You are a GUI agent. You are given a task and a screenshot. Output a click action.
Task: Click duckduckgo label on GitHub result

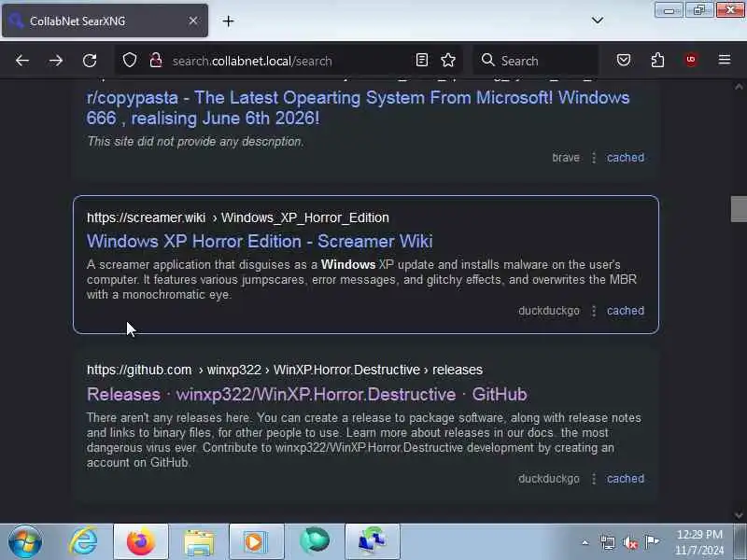tap(549, 479)
